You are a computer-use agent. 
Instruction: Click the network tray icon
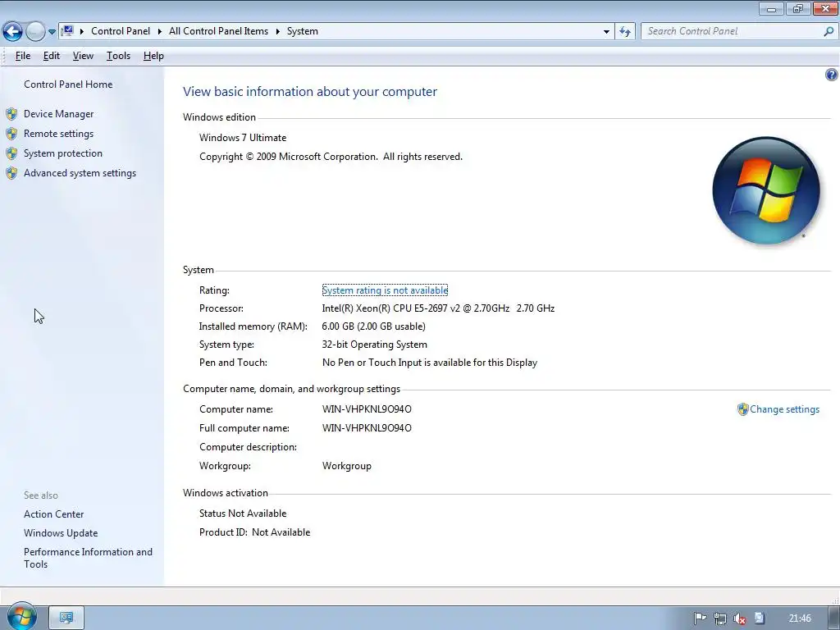[x=720, y=619]
